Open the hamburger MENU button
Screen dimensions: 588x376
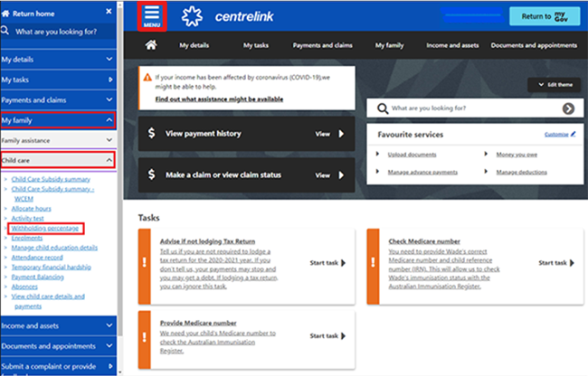pyautogui.click(x=151, y=16)
